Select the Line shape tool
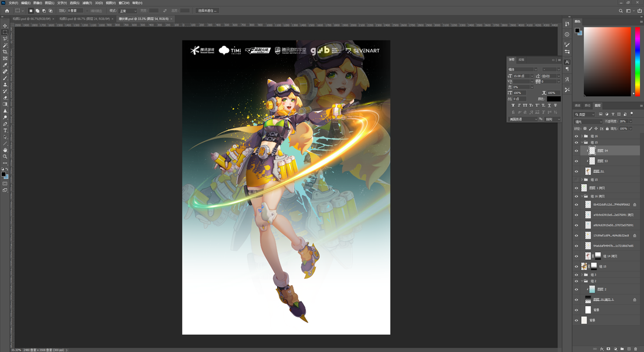 coord(5,144)
